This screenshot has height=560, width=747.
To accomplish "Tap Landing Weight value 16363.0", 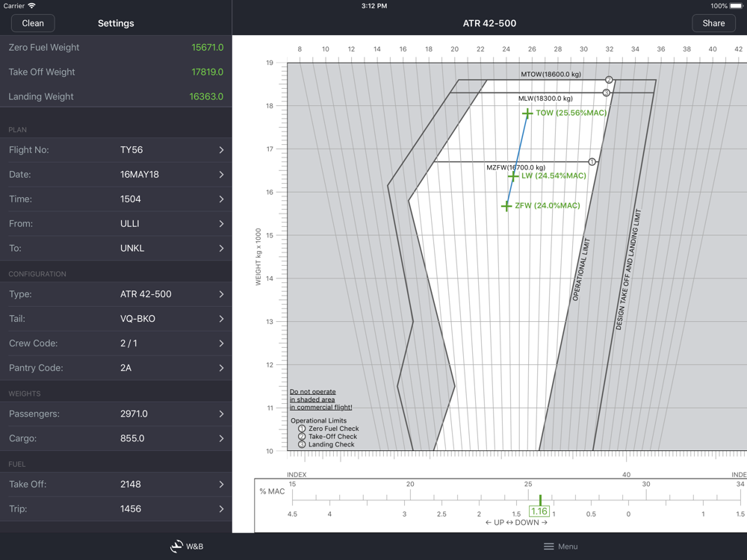I will (x=206, y=96).
